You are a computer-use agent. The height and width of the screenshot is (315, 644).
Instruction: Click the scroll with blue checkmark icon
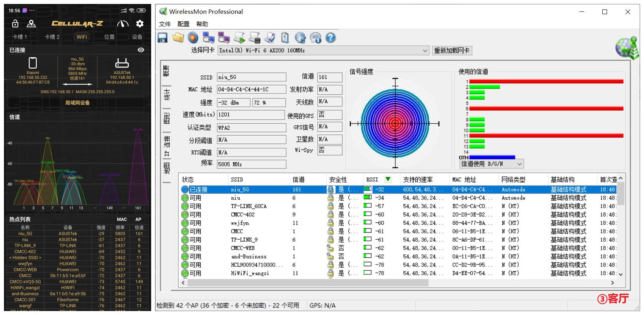pyautogui.click(x=270, y=38)
